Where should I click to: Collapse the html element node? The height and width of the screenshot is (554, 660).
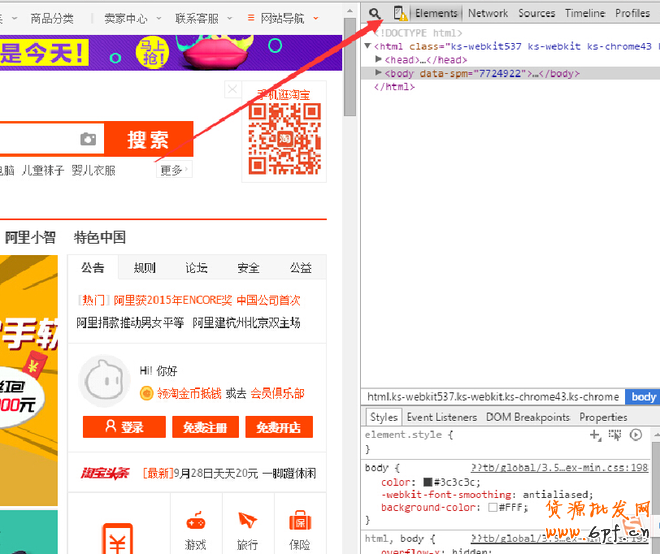(x=368, y=46)
